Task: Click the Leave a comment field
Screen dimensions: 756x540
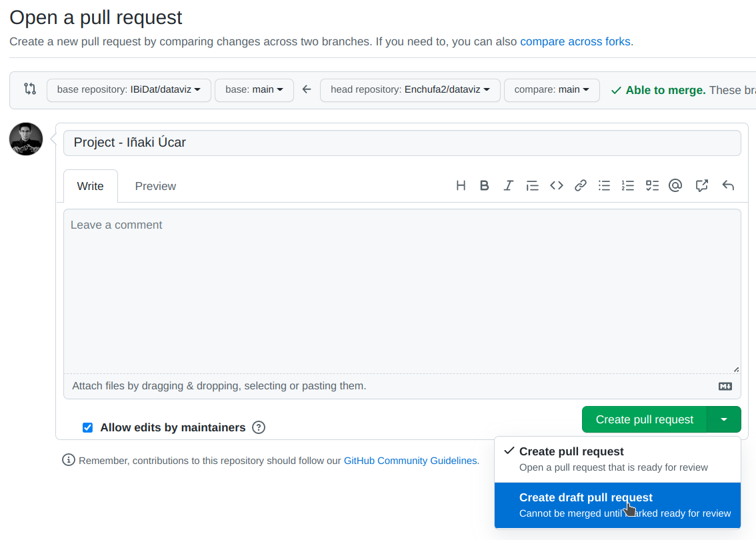Action: [x=400, y=287]
